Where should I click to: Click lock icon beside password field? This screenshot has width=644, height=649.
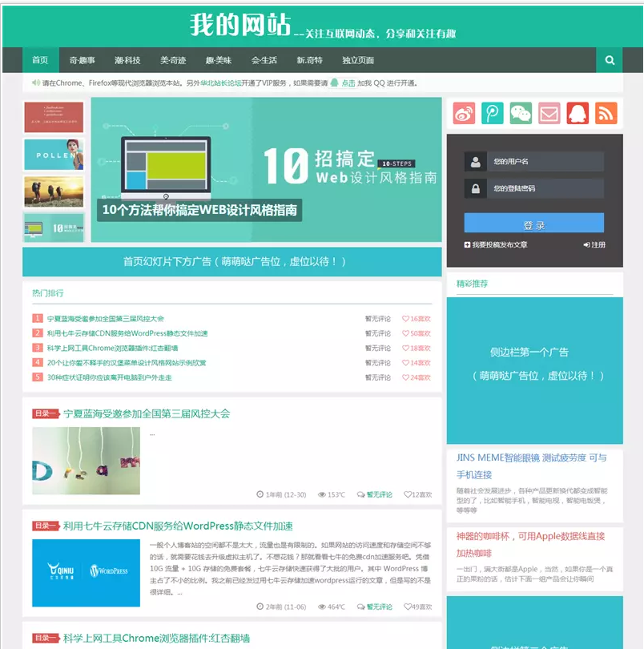[x=476, y=189]
